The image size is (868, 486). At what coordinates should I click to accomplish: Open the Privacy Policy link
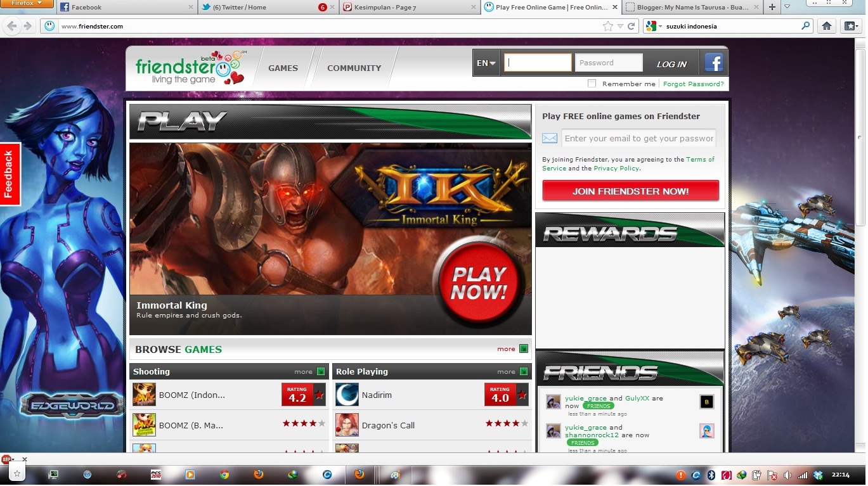(x=616, y=169)
